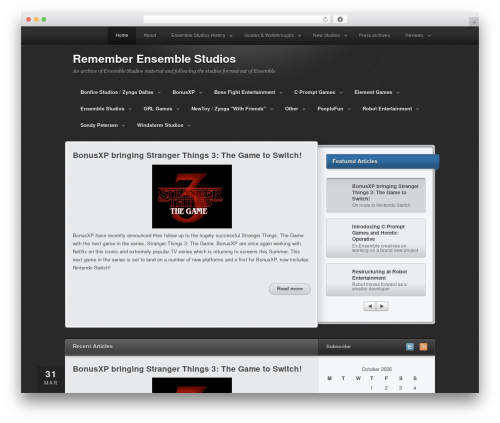Click the October 2020 calendar caption

(377, 369)
